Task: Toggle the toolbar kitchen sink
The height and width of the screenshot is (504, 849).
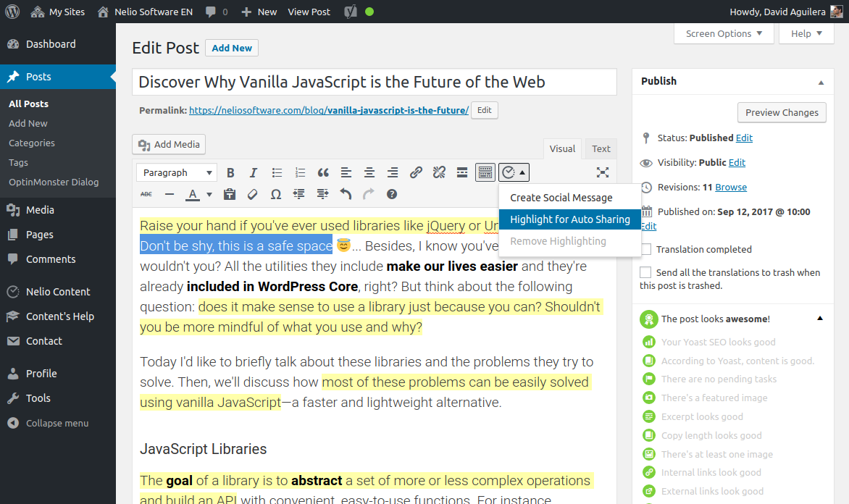Action: [x=485, y=172]
